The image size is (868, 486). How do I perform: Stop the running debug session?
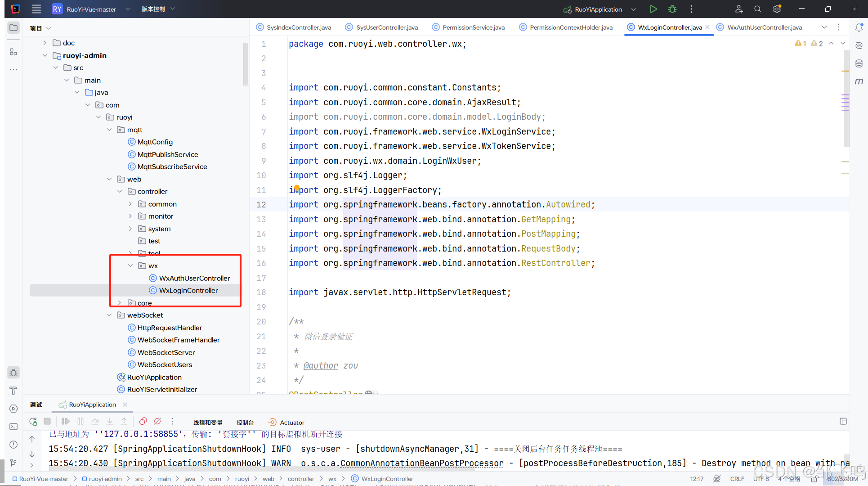pos(47,422)
